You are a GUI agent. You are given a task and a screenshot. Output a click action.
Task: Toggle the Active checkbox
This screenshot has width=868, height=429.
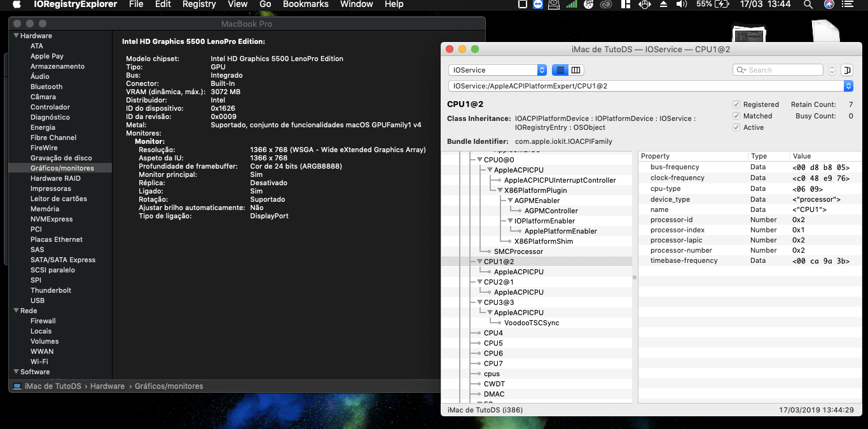pyautogui.click(x=736, y=127)
